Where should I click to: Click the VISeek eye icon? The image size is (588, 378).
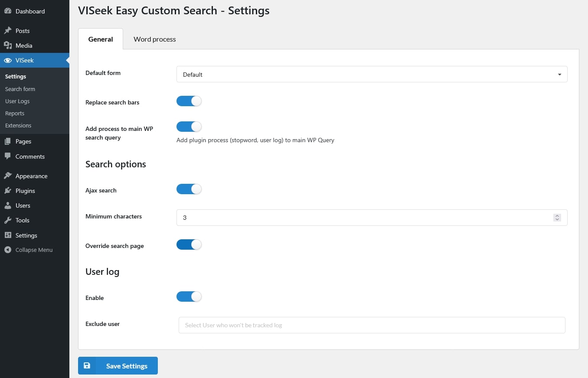click(8, 60)
